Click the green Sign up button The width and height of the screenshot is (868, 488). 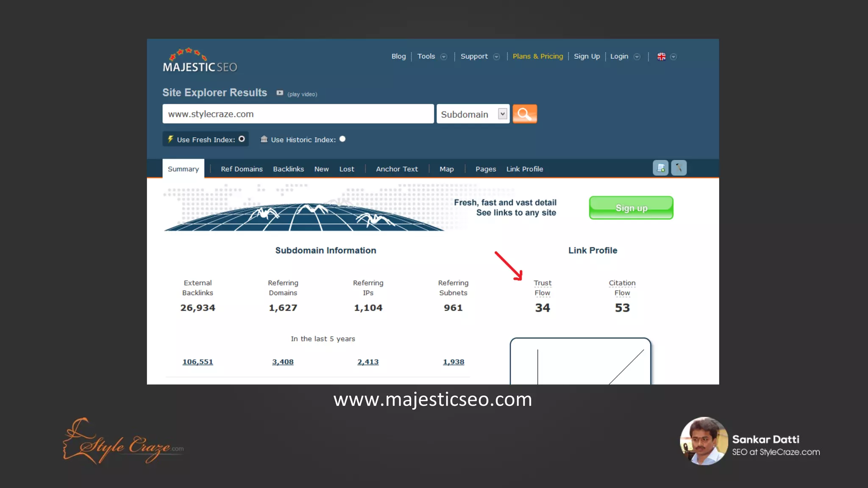(631, 208)
